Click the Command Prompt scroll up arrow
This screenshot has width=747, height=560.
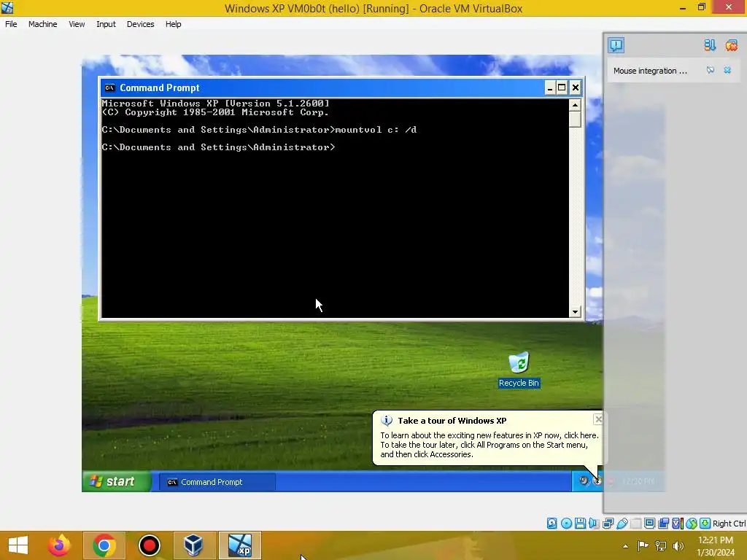(x=575, y=105)
